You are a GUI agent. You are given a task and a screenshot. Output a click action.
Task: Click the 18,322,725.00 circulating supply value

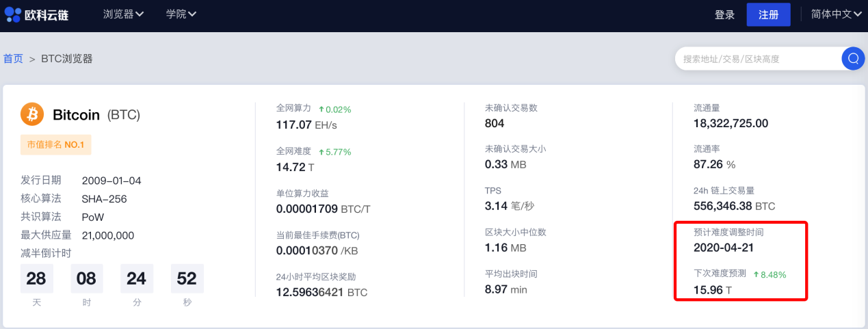click(x=731, y=123)
